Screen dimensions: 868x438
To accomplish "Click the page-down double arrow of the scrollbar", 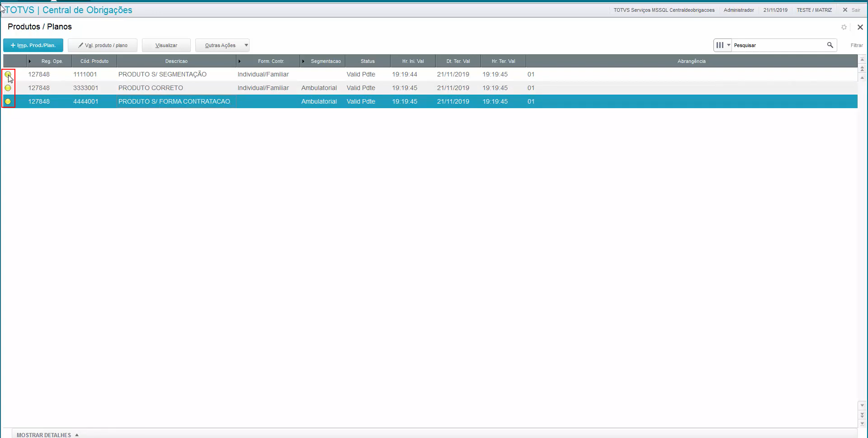I will coord(862,414).
